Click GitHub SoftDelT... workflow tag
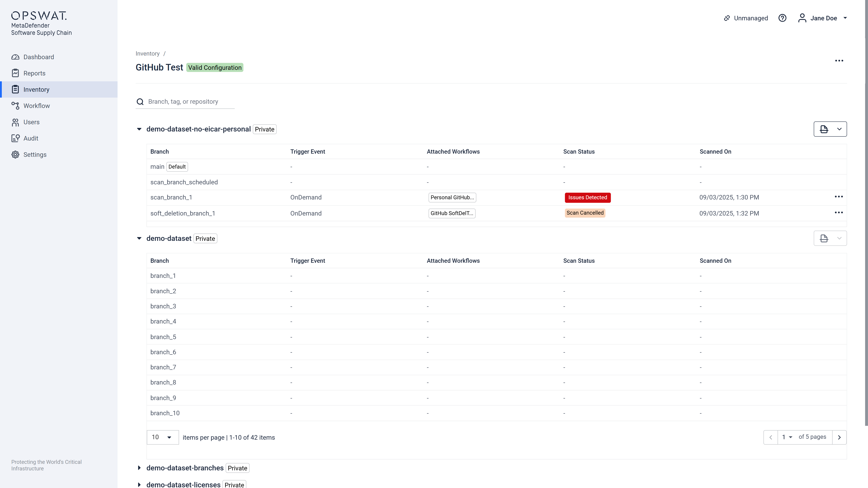This screenshot has width=868, height=488. [452, 213]
